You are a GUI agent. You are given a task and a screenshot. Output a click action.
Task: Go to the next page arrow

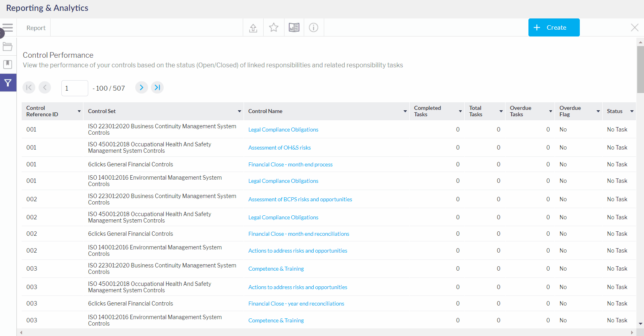141,87
